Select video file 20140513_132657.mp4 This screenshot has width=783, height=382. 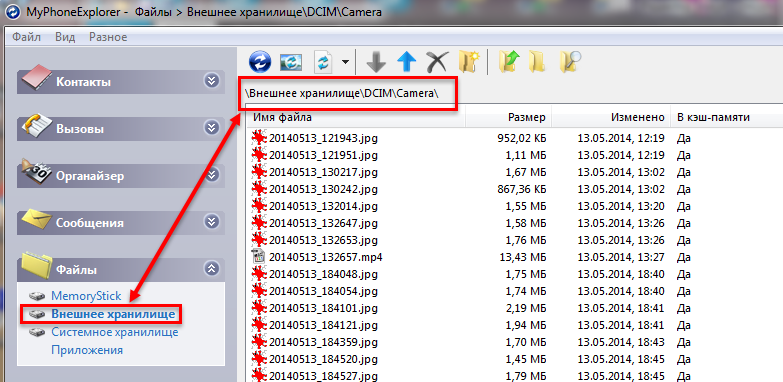coord(326,257)
